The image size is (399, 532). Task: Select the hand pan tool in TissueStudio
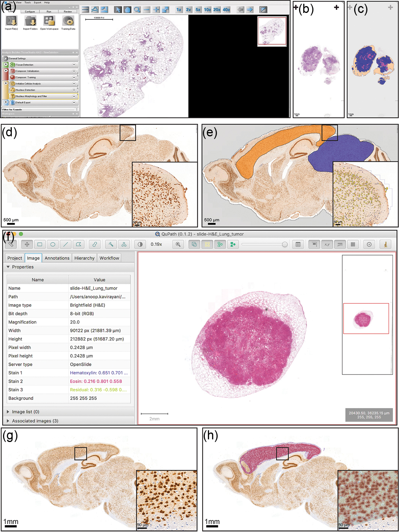click(128, 9)
